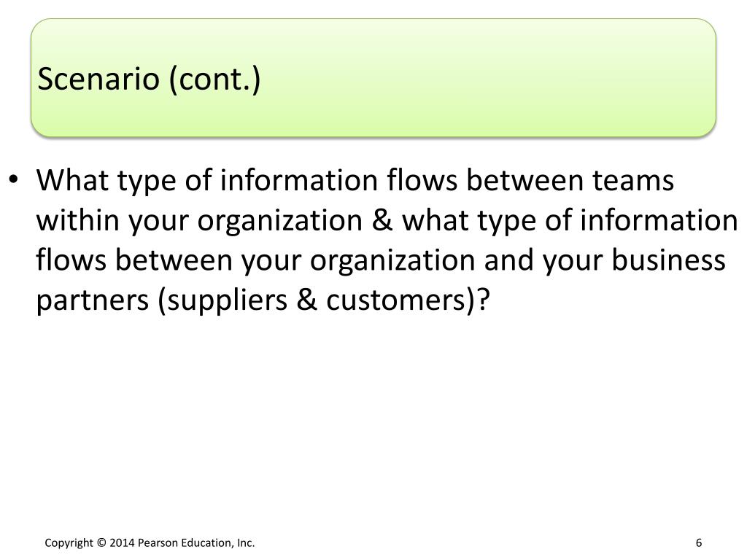Click the 'Scenario (cont.)' slide title
Screen dimensions: 747x560
[149, 79]
